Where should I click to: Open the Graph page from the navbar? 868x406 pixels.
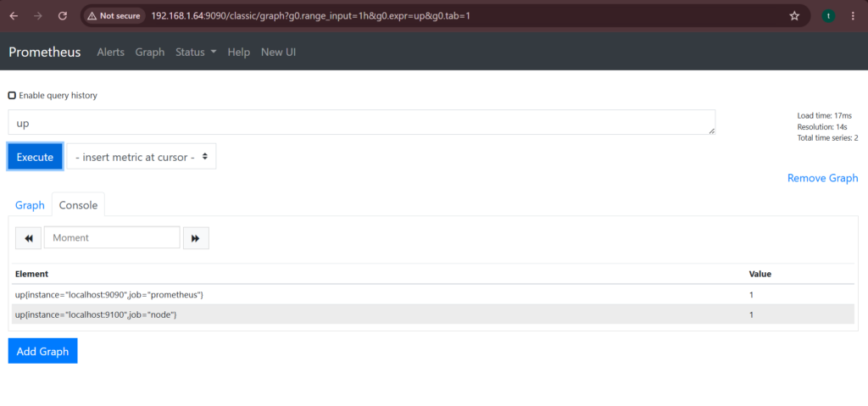pos(150,52)
